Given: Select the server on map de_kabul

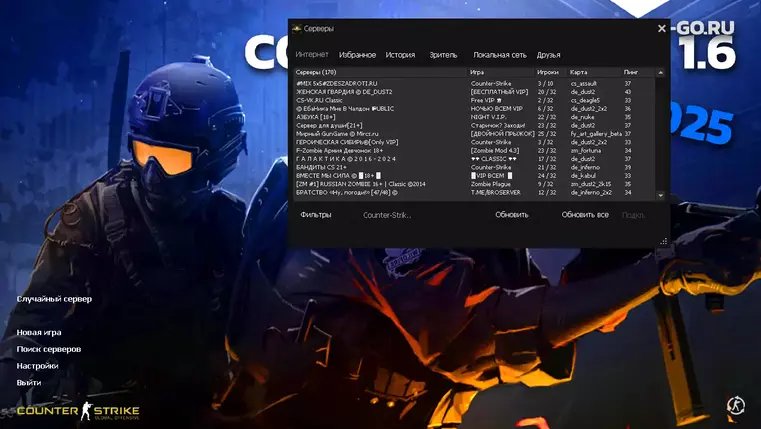Looking at the screenshot, I should tap(474, 176).
